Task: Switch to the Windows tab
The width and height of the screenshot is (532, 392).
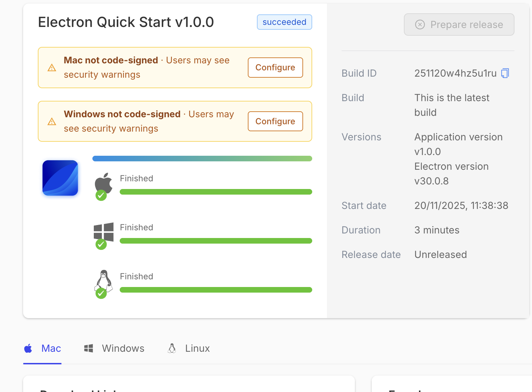Action: tap(114, 349)
